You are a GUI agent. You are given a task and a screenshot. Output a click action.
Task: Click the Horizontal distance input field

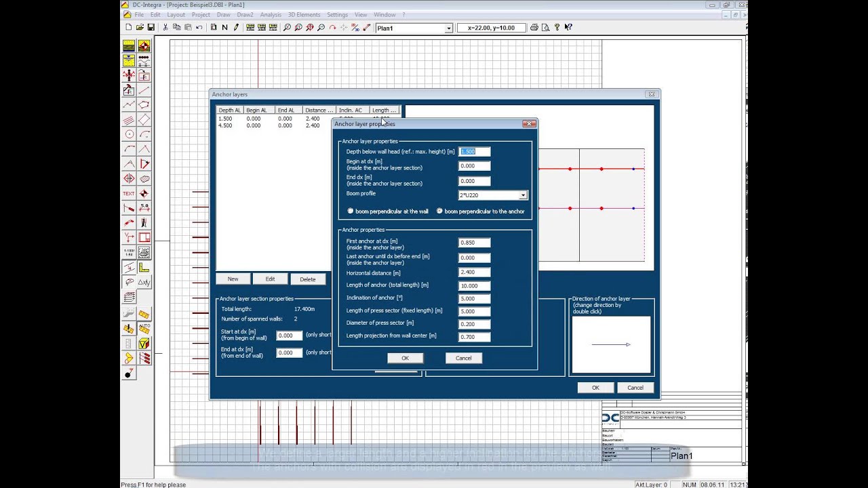pos(474,272)
